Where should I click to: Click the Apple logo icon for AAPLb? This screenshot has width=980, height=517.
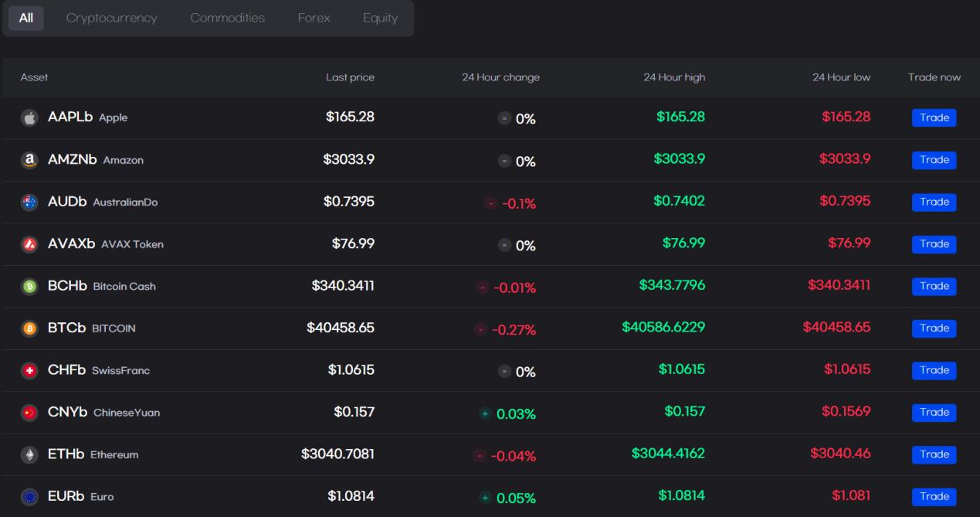click(x=29, y=118)
